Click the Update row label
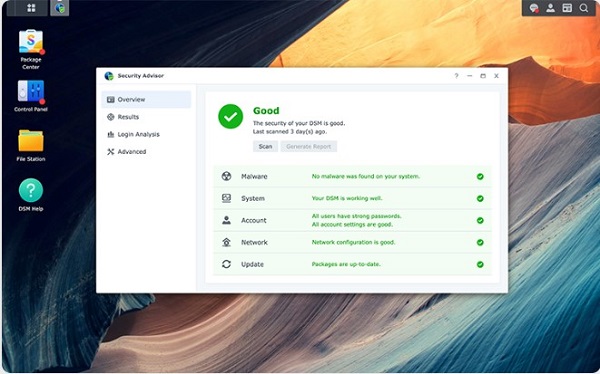The height and width of the screenshot is (374, 600). (252, 265)
